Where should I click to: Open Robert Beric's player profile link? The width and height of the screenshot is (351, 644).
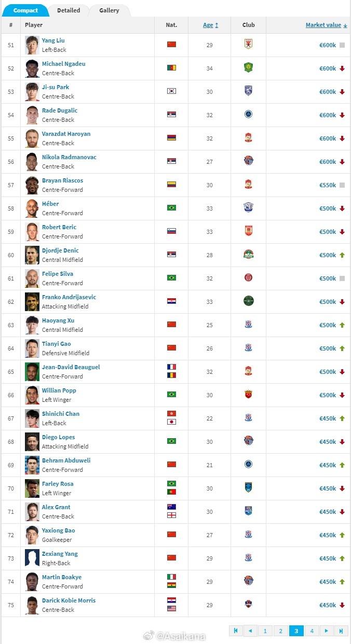coord(59,227)
